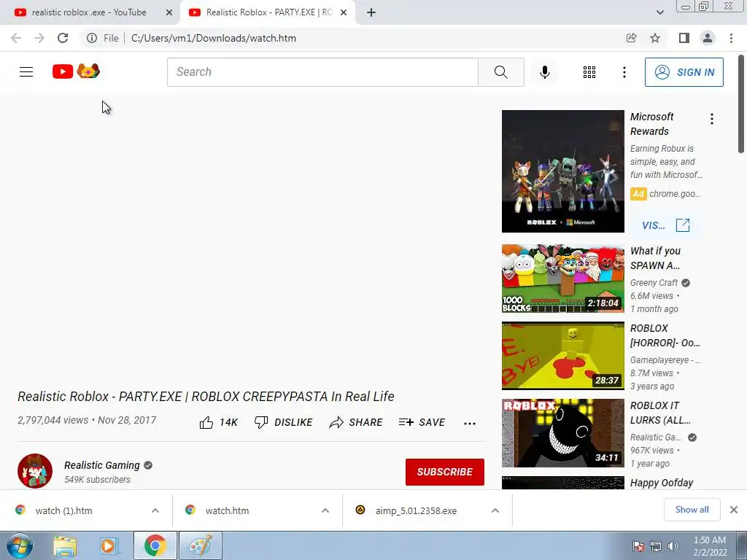Expand options for watch (1).htm download

[x=155, y=510]
